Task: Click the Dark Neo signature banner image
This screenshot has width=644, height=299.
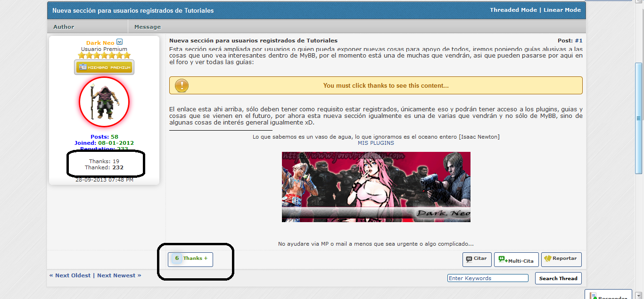Action: (x=376, y=187)
